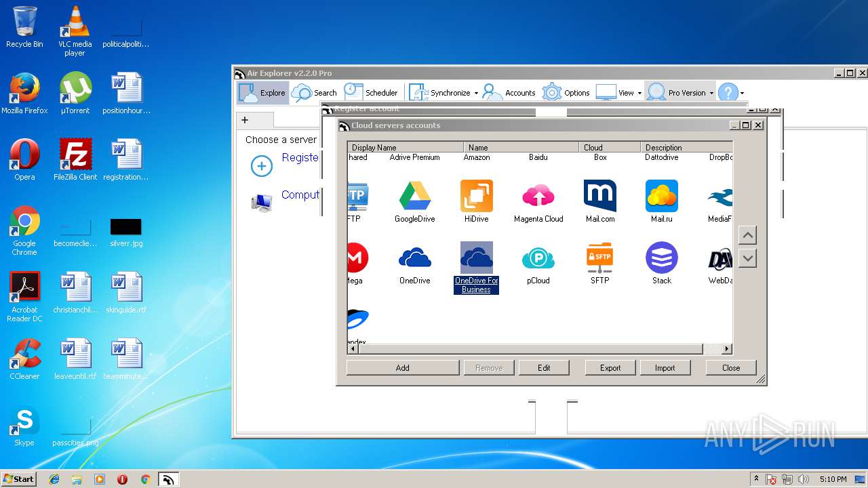
Task: Sort by Cloud column header
Action: 610,147
